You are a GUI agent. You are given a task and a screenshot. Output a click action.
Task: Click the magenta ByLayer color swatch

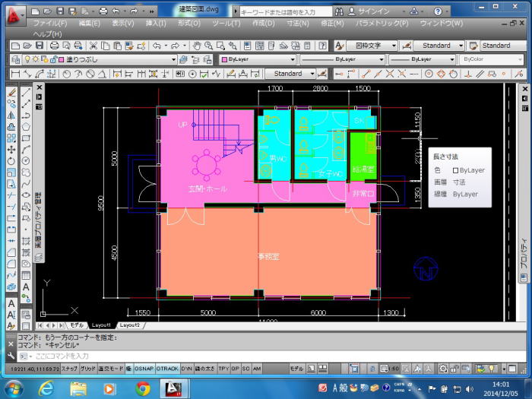coord(224,59)
